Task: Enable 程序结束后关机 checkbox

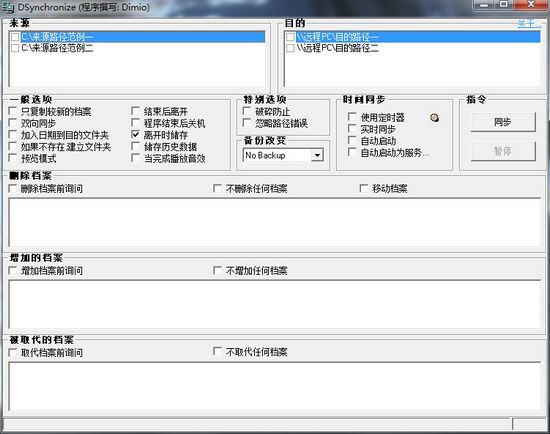Action: (x=135, y=123)
